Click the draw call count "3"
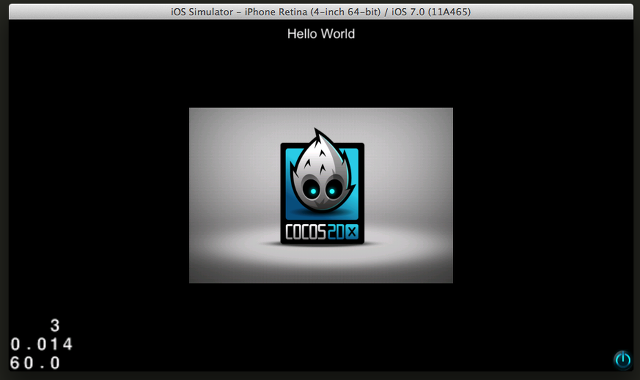Image resolution: width=640 pixels, height=380 pixels. pos(55,325)
